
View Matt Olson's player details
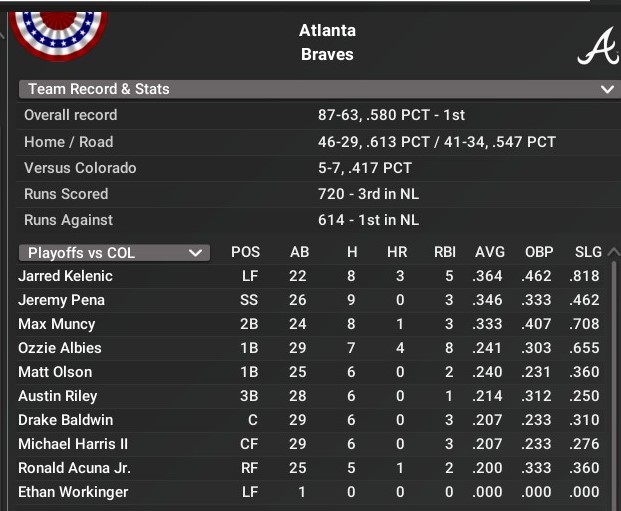(55, 372)
